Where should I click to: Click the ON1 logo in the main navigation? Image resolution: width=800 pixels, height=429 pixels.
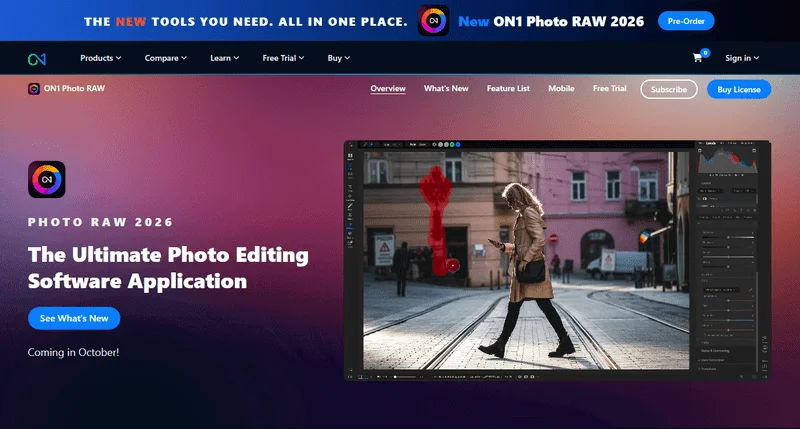[37, 59]
